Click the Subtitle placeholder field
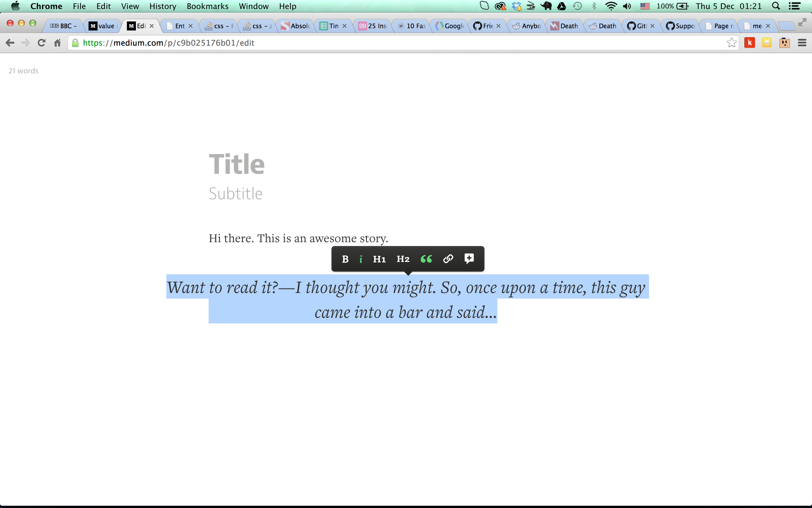The width and height of the screenshot is (812, 508). (235, 194)
